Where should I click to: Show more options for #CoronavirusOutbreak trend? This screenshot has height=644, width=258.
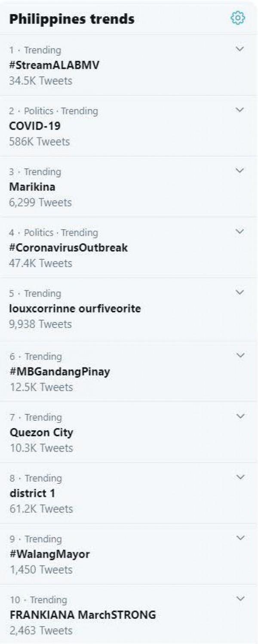240,232
